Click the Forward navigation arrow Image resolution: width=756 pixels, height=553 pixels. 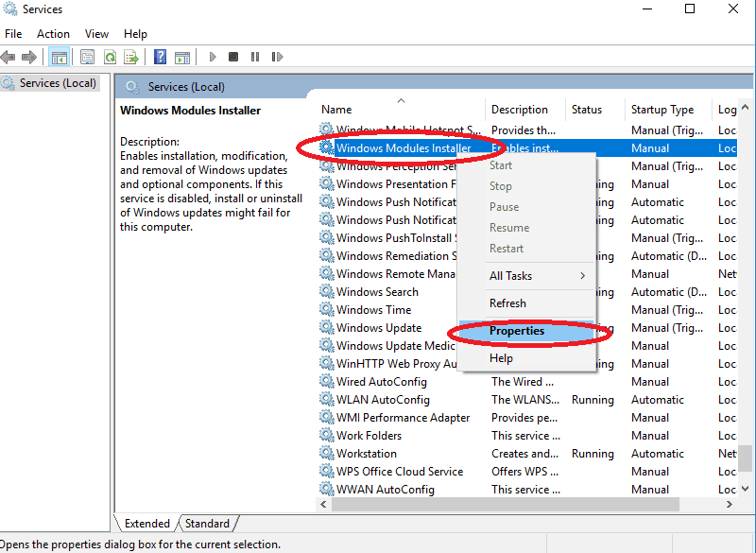click(x=29, y=57)
